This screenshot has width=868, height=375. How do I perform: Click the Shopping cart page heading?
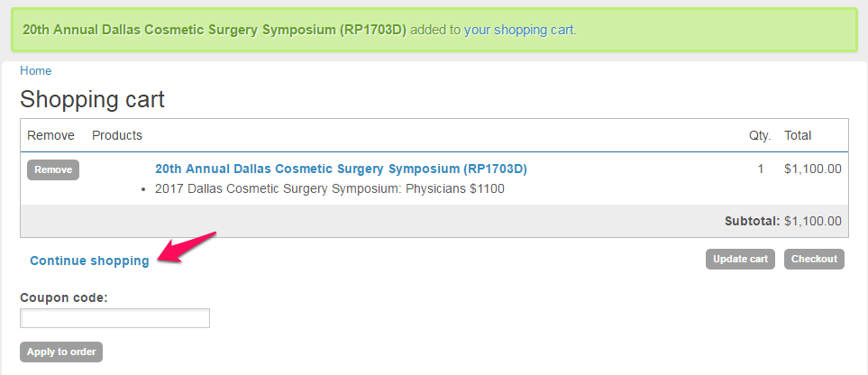[92, 99]
